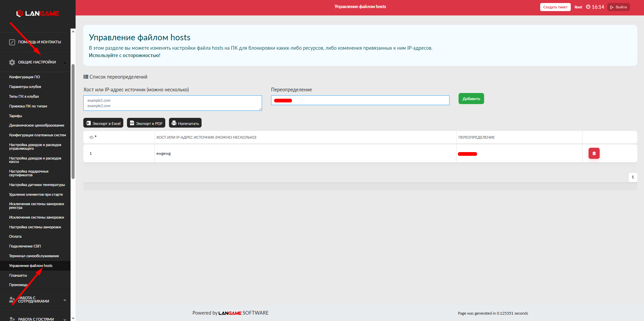Open Оплата in sidebar
This screenshot has width=644, height=321.
click(x=15, y=236)
